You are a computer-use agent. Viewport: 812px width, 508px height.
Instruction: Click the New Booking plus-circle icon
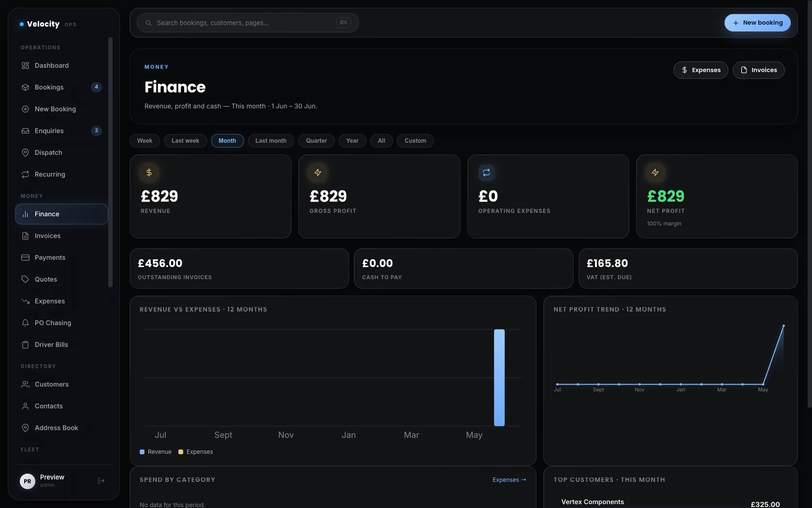[x=25, y=109]
